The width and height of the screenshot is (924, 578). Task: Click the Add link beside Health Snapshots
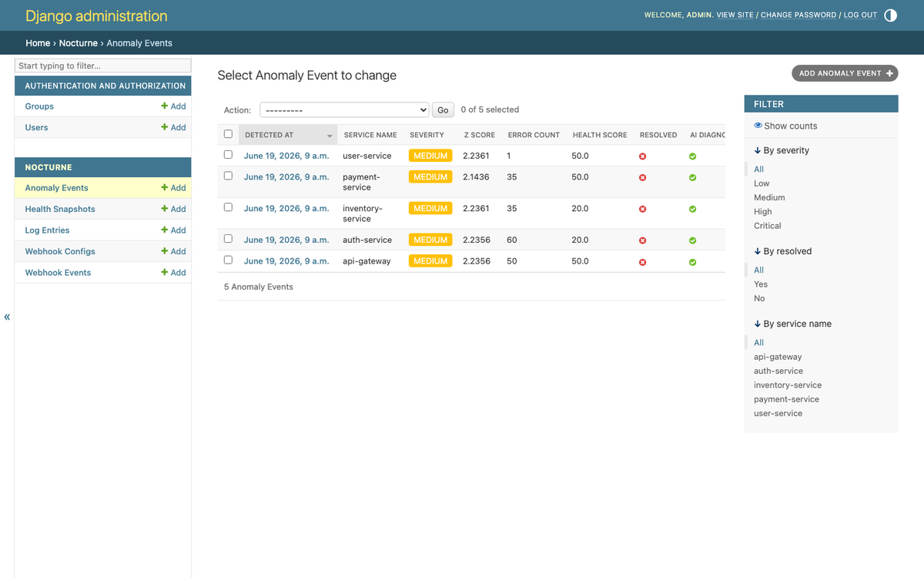tap(173, 209)
